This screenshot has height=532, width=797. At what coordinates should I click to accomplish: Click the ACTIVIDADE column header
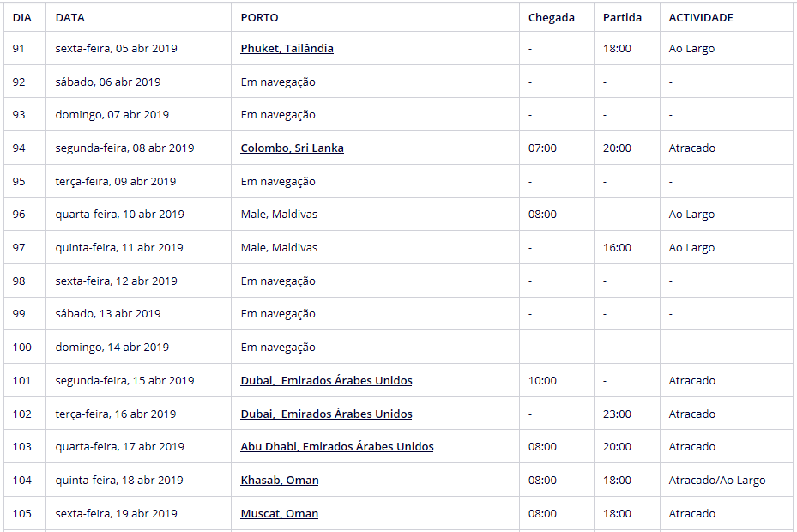[701, 17]
